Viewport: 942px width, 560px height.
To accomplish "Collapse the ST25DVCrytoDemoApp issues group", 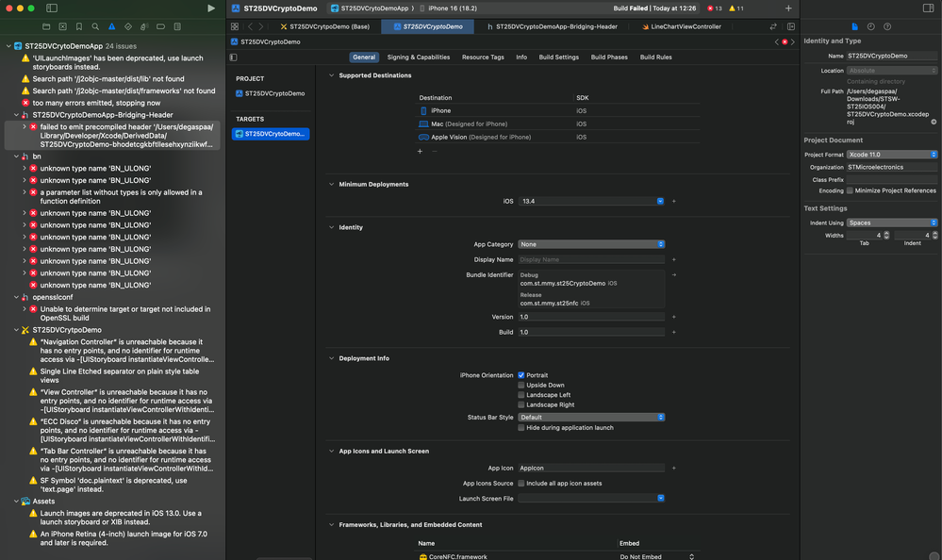I will coord(9,45).
